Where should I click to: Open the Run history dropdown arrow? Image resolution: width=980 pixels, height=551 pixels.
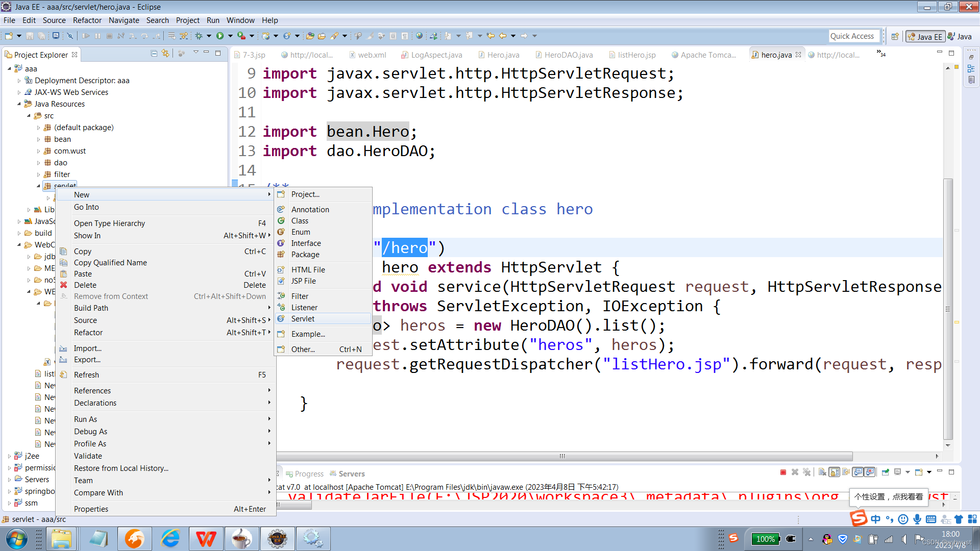pyautogui.click(x=230, y=36)
